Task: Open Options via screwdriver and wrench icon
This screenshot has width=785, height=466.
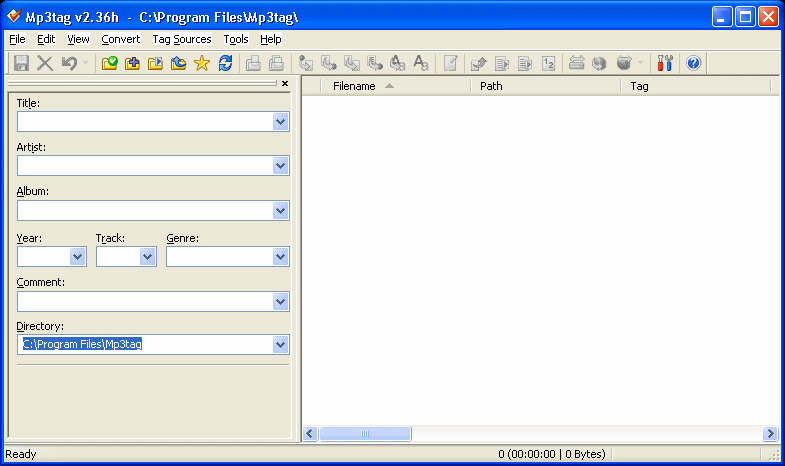Action: pos(665,63)
